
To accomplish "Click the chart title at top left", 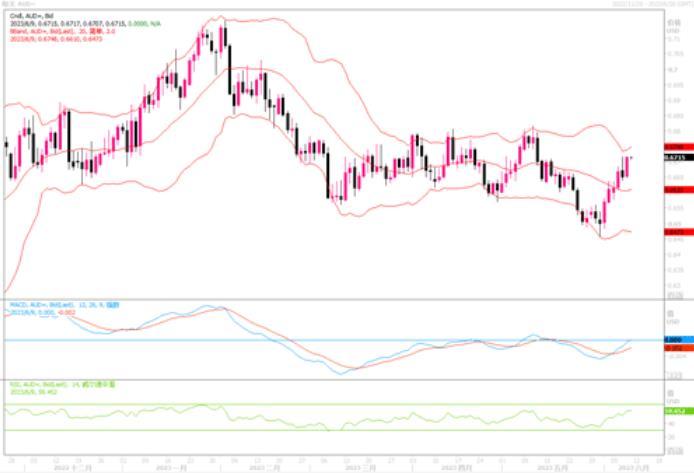I will coord(20,5).
